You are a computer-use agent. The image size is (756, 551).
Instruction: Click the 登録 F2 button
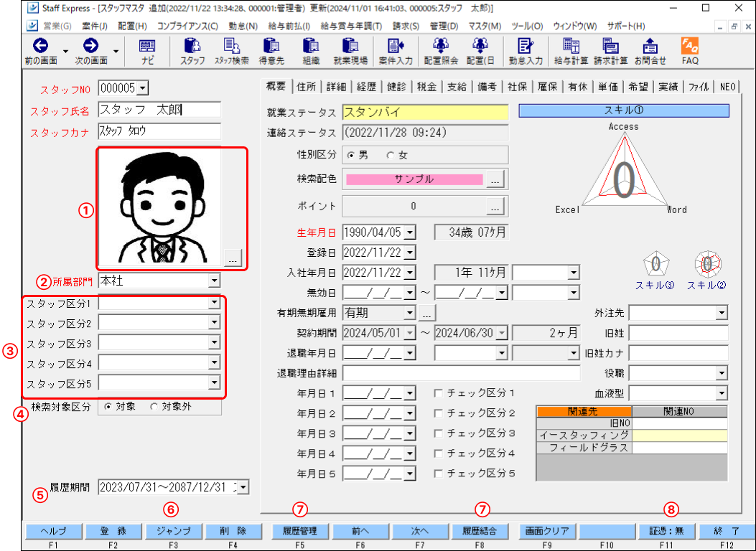(113, 531)
